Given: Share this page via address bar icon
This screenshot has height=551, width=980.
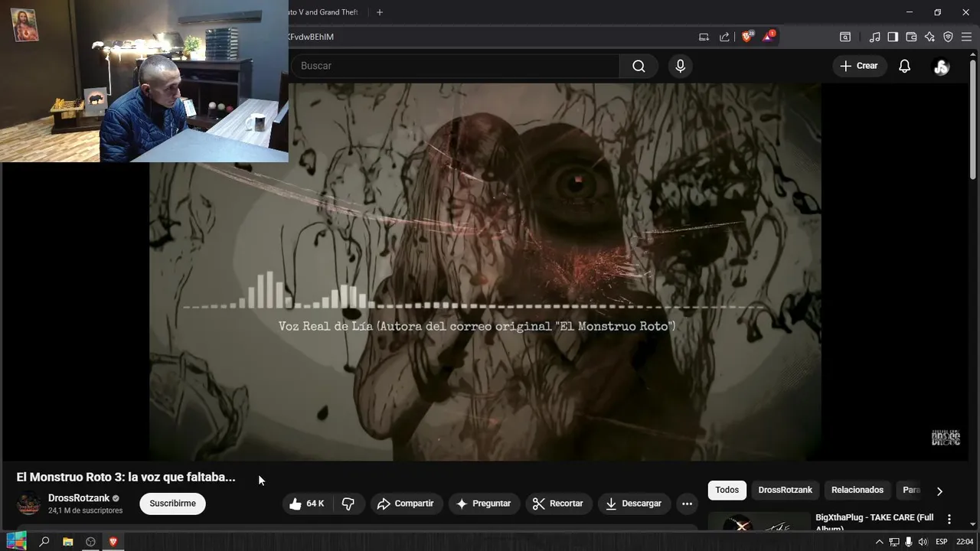Looking at the screenshot, I should (724, 37).
